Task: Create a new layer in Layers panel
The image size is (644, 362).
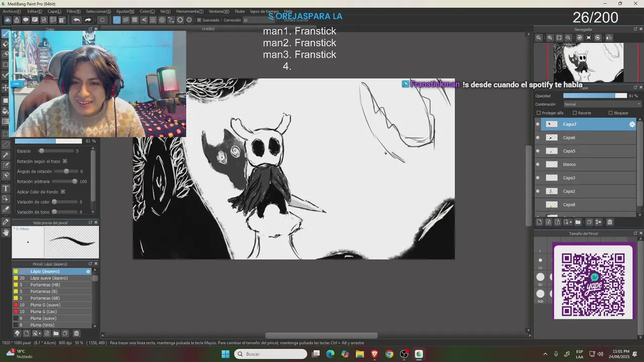Action: click(539, 222)
